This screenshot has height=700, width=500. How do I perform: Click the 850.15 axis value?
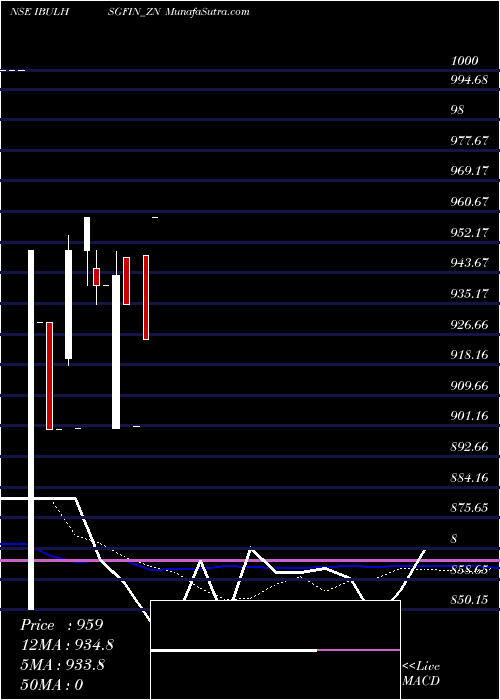click(x=469, y=600)
